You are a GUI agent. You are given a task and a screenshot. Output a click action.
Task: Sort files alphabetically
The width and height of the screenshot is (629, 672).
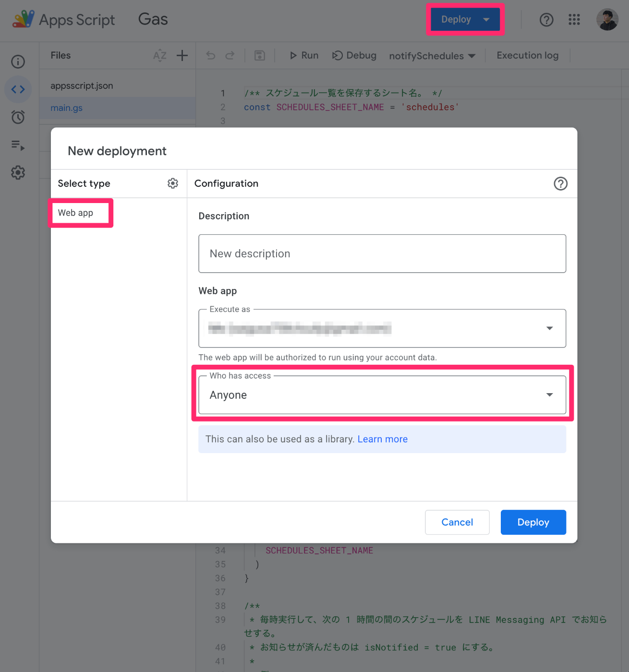pyautogui.click(x=159, y=55)
